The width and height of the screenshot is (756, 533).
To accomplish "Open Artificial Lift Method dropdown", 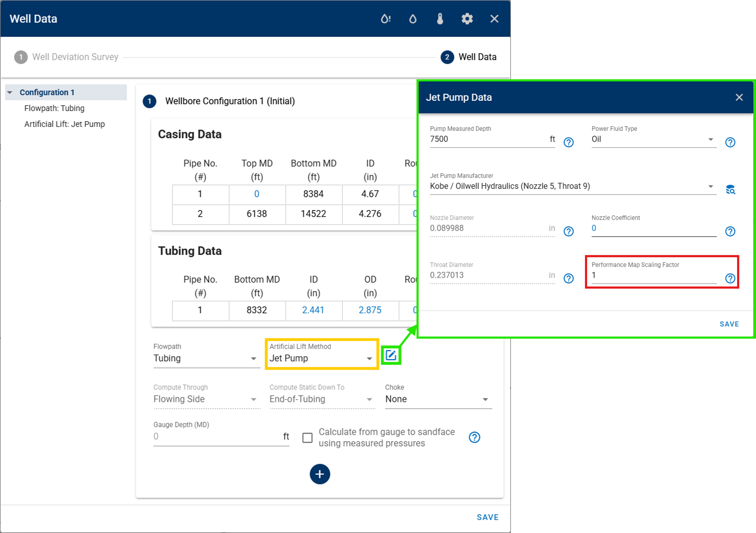I will 321,358.
